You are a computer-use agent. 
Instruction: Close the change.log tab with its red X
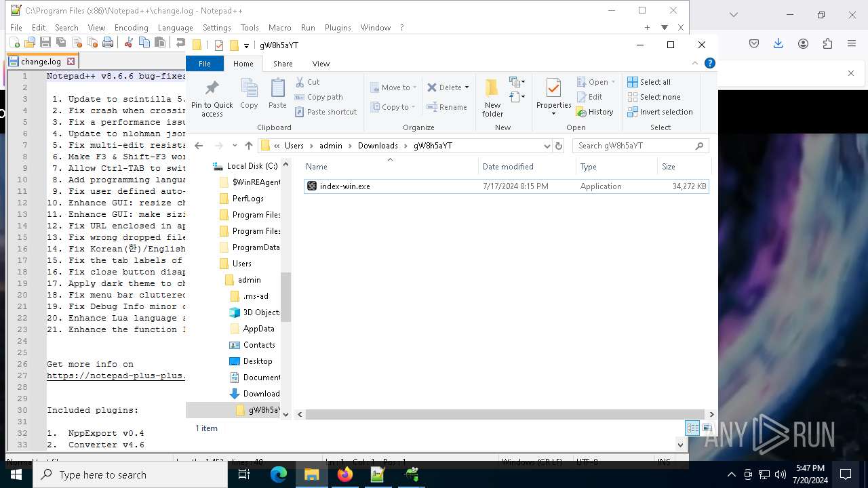tap(71, 61)
